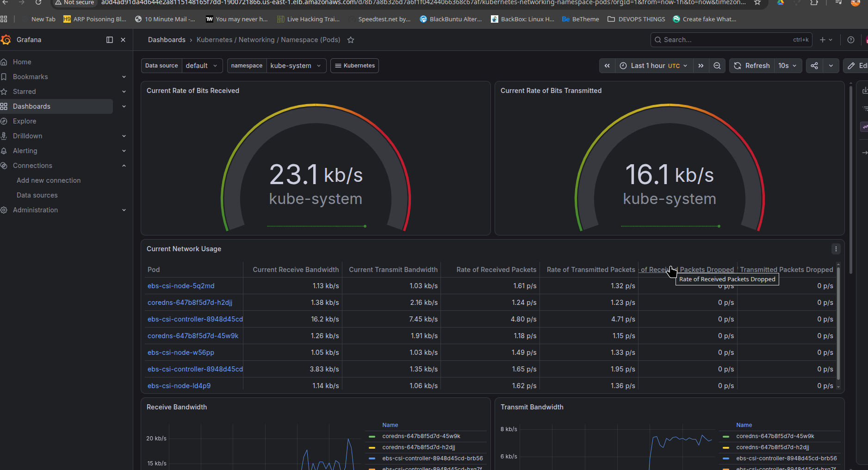Toggle coredns-647b8f5d7d-45w9k series in Receive Bandwidth legend
Screen dimensions: 868x470
(x=421, y=436)
